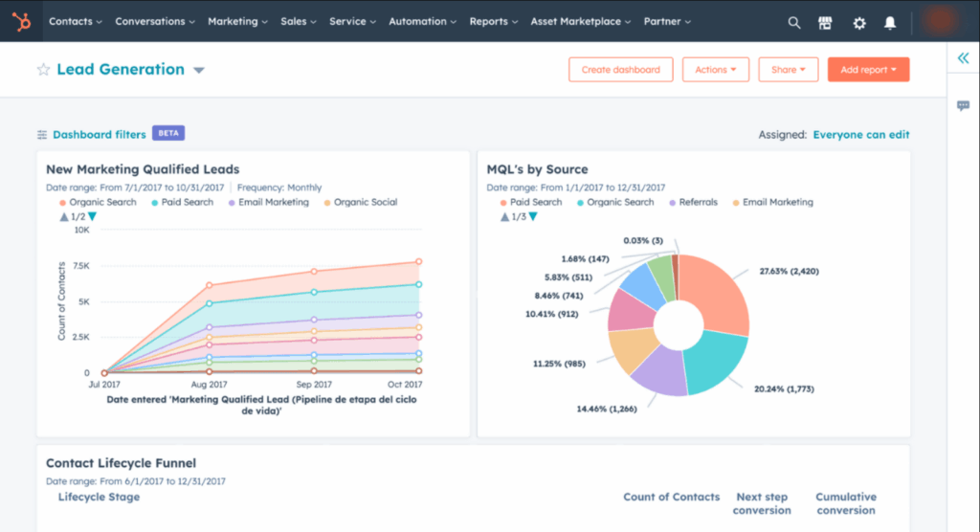Expand the Lead Generation dashboard switcher arrow

click(x=199, y=70)
